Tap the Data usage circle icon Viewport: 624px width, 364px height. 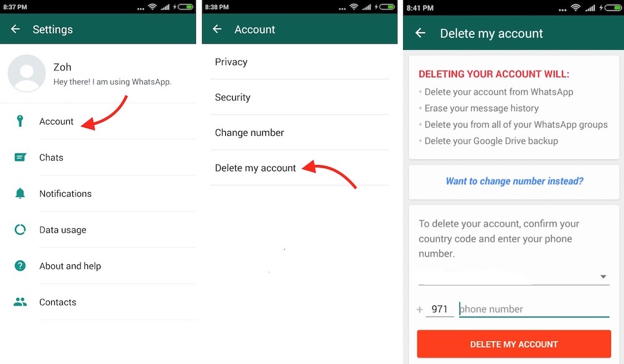pos(20,230)
